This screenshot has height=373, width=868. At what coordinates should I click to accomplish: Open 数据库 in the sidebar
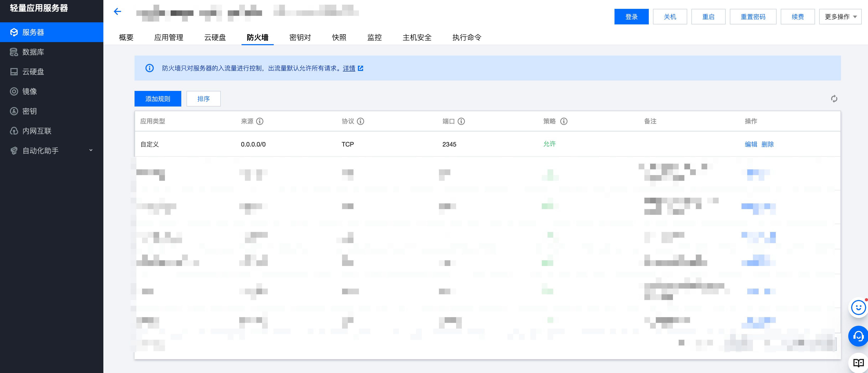pos(33,52)
